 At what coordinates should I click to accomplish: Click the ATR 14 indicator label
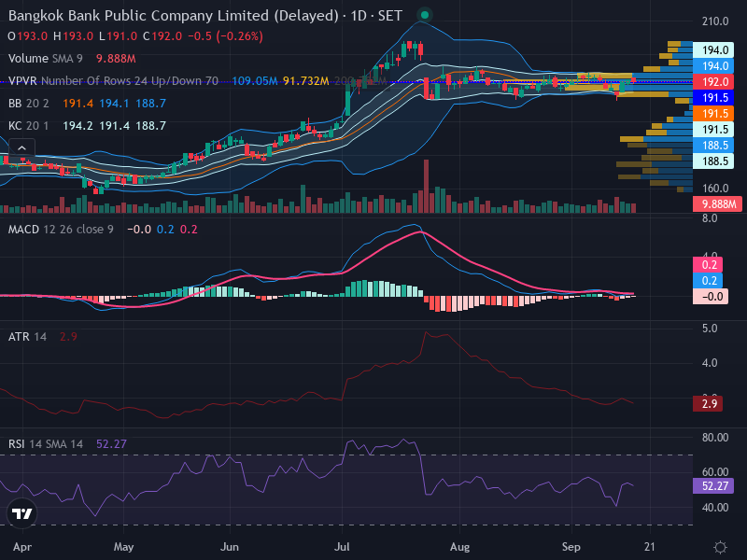pyautogui.click(x=27, y=337)
